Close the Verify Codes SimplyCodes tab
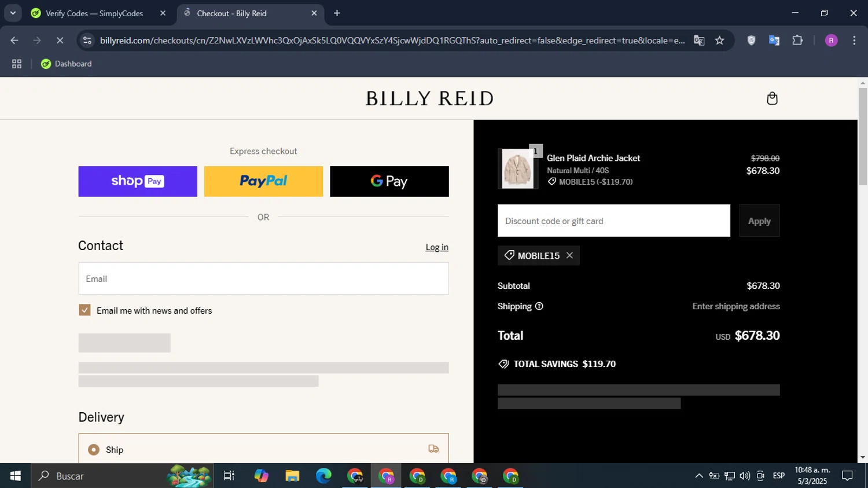This screenshot has height=488, width=868. (163, 13)
